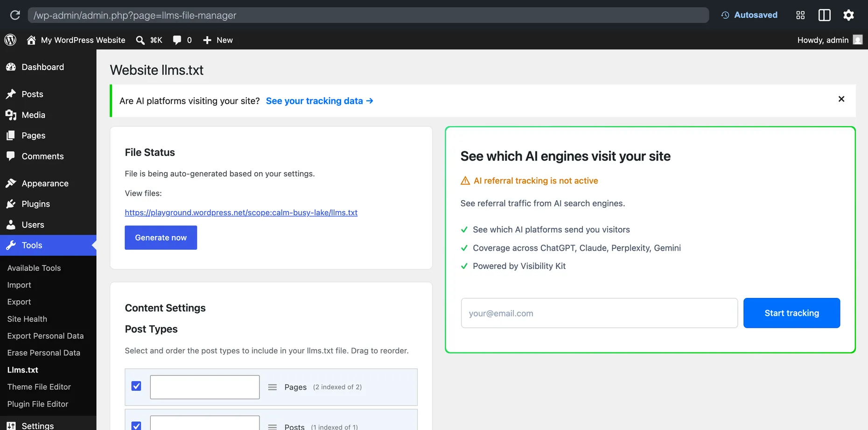Click the WordPress logo icon

pos(10,40)
